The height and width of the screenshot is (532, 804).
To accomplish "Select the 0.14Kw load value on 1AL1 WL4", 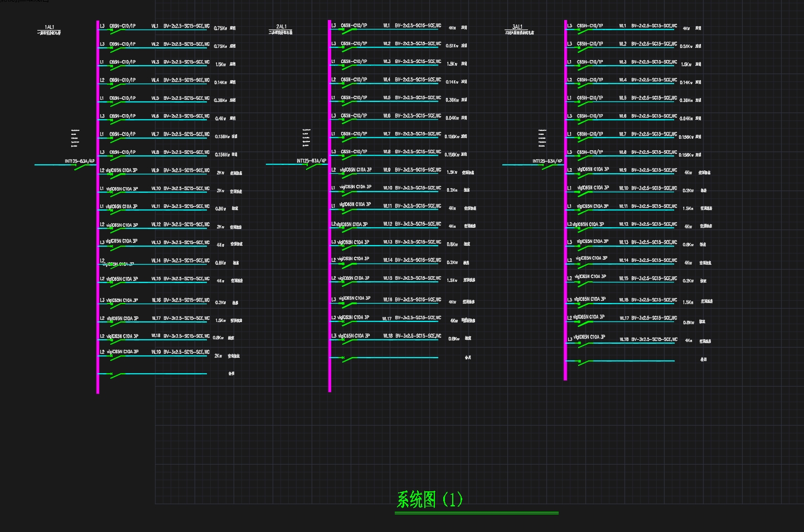I will coord(220,82).
